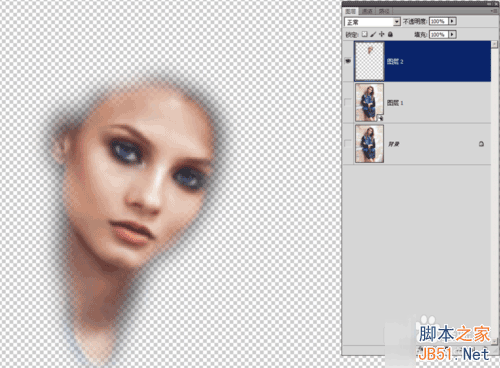Select the Background layer name
Screen dimensions: 500x368
[x=394, y=144]
